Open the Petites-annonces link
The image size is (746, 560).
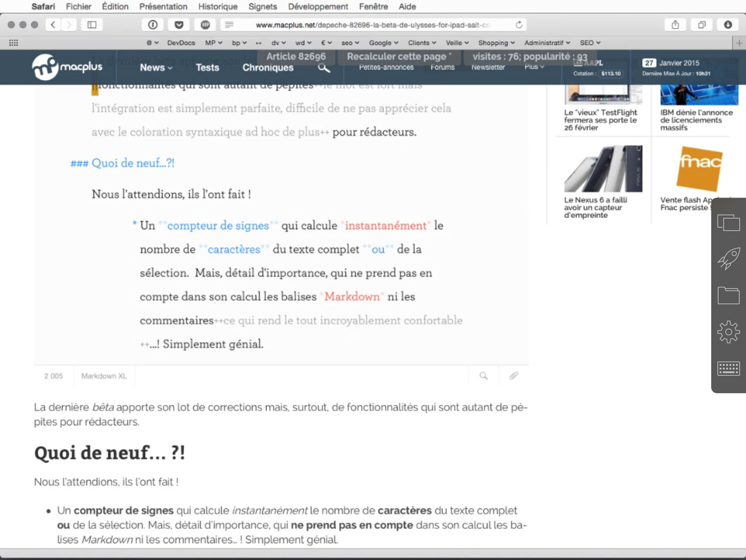click(x=386, y=67)
